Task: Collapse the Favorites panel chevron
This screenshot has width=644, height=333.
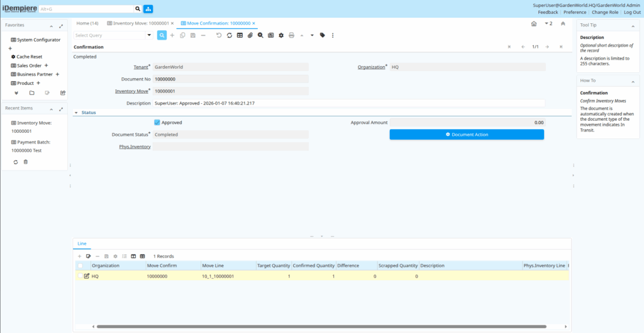Action: [52, 25]
